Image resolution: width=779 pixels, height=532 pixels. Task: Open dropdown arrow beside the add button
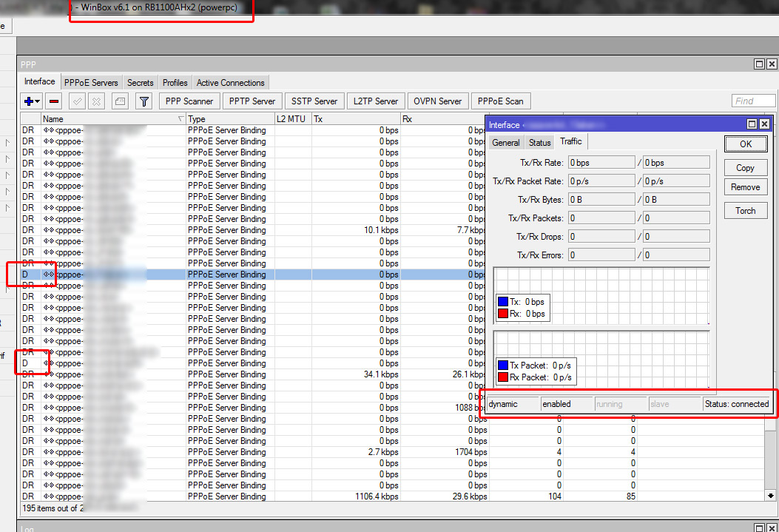pyautogui.click(x=38, y=102)
